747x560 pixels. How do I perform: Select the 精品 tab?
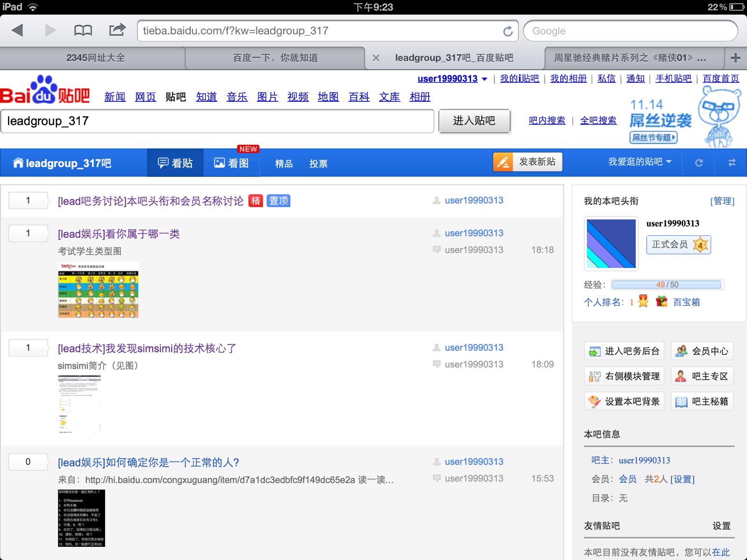point(284,163)
